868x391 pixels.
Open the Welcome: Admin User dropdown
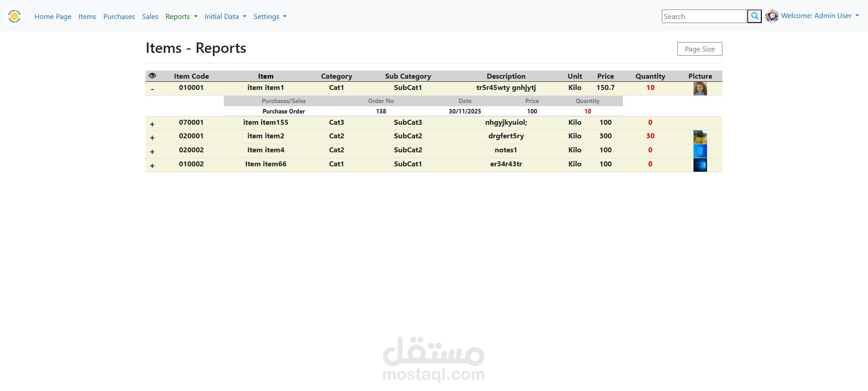[x=820, y=16]
